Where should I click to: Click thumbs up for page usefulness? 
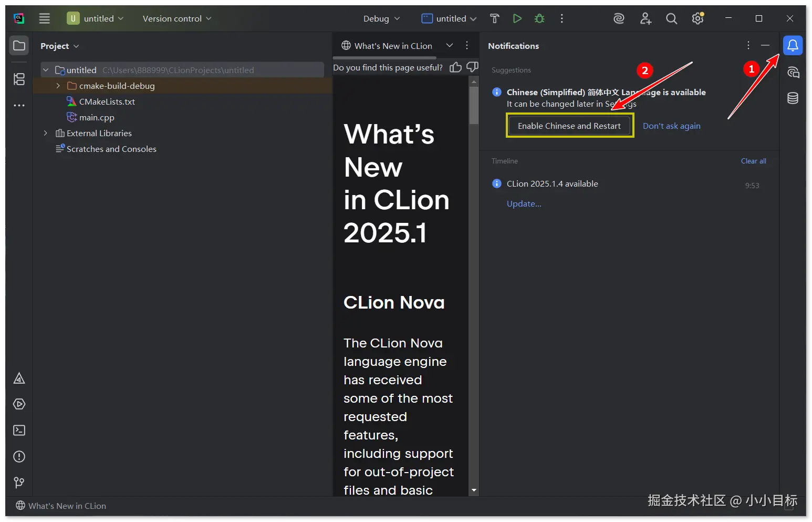tap(455, 67)
